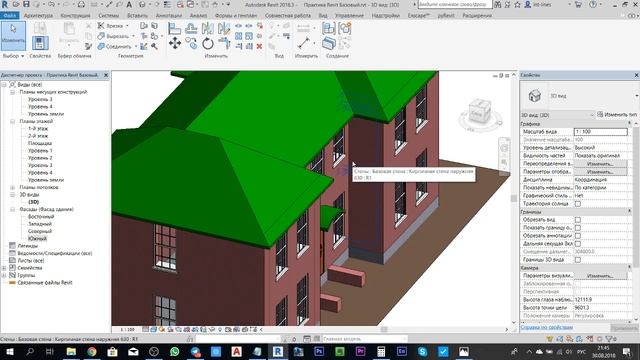Open Photoshop from the Windows taskbar
The width and height of the screenshot is (640, 360).
click(319, 351)
